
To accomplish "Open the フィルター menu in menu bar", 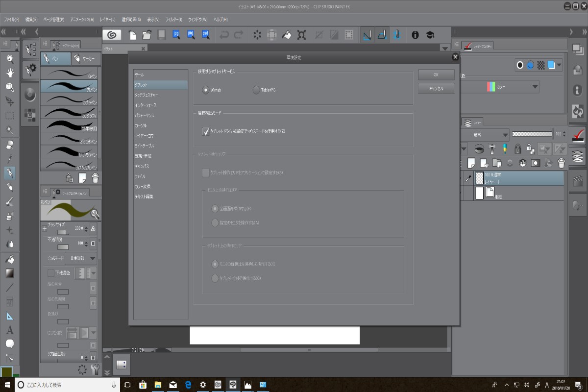I will [x=173, y=20].
